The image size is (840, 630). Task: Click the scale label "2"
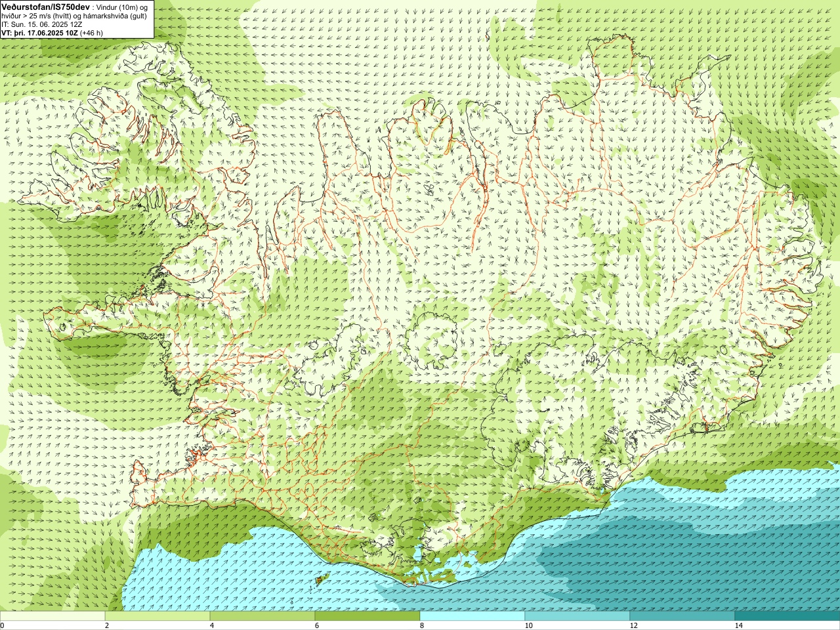107,625
